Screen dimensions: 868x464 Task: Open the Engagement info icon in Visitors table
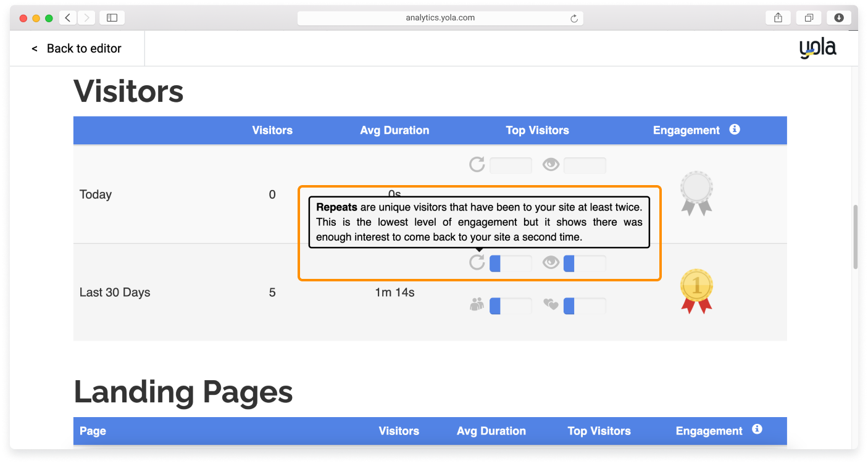[734, 130]
